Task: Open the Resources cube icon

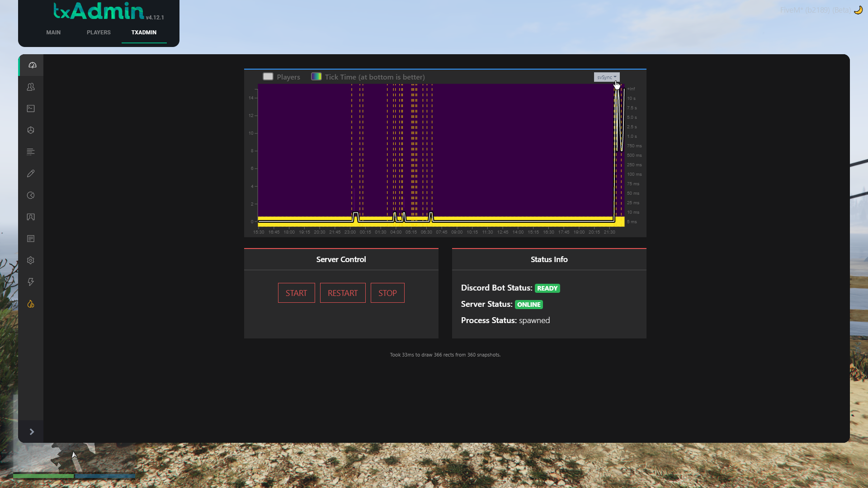Action: 31,130
